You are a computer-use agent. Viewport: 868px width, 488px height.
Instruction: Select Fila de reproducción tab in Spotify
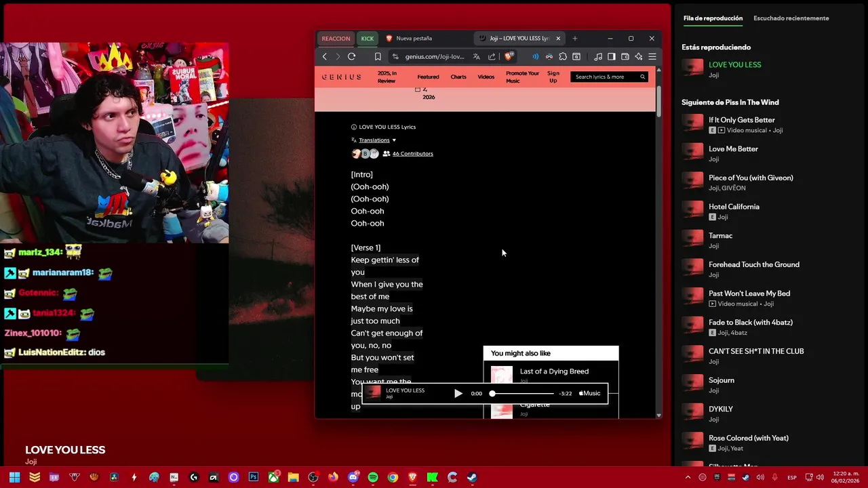(x=713, y=18)
